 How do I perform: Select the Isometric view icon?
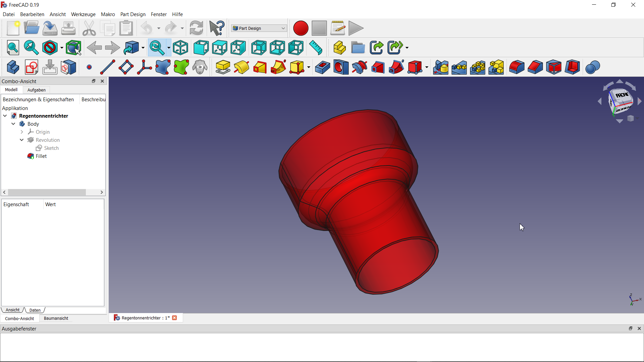point(180,48)
